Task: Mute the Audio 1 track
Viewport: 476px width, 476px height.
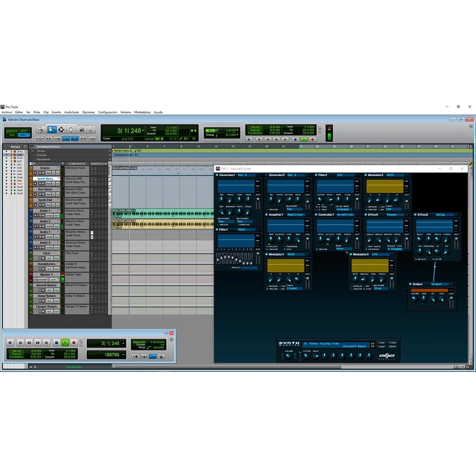Action: tap(43, 216)
